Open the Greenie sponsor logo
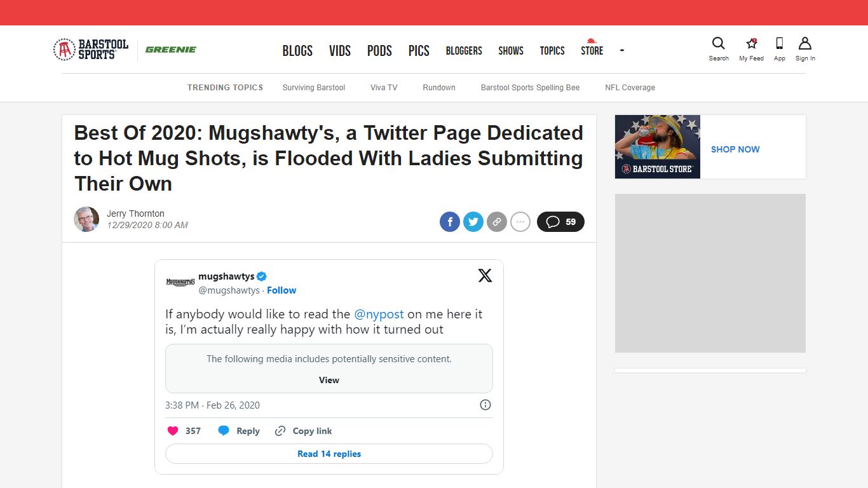The image size is (868, 488). click(x=171, y=50)
